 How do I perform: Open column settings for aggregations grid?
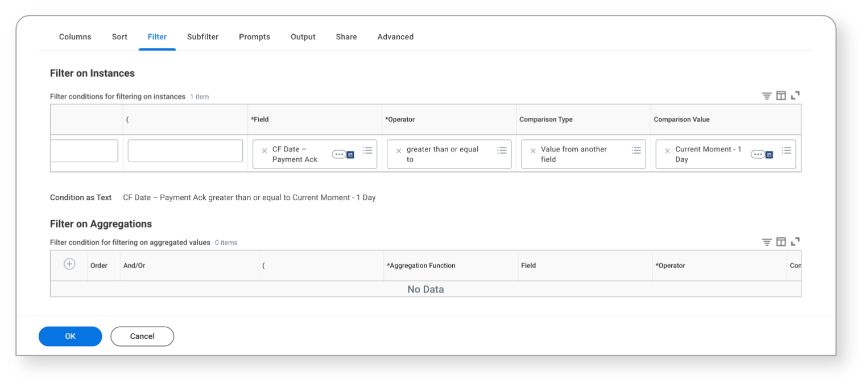pos(781,242)
